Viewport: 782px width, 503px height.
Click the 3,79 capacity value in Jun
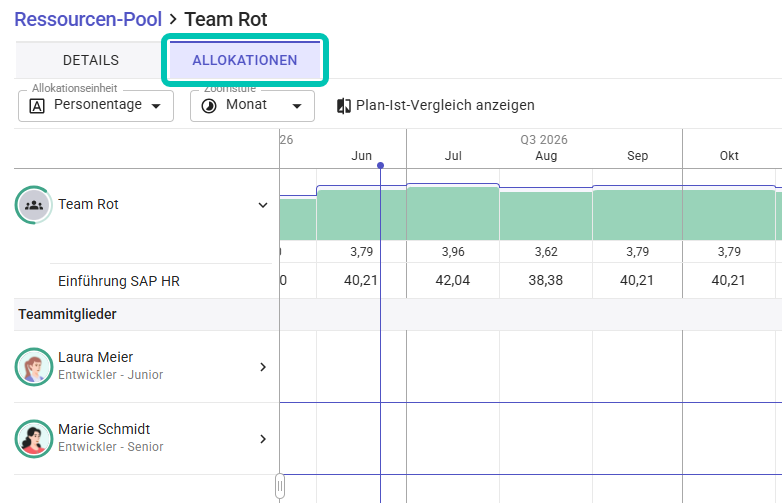click(362, 252)
